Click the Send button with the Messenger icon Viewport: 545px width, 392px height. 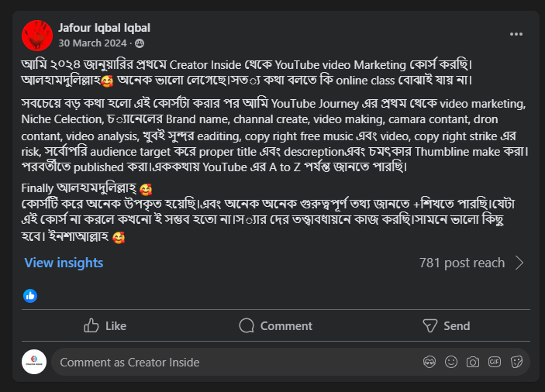coord(446,325)
